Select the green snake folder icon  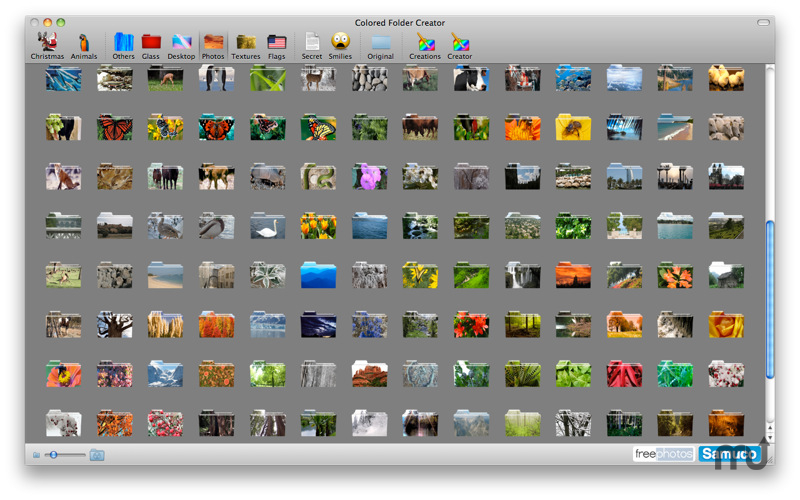(x=318, y=177)
